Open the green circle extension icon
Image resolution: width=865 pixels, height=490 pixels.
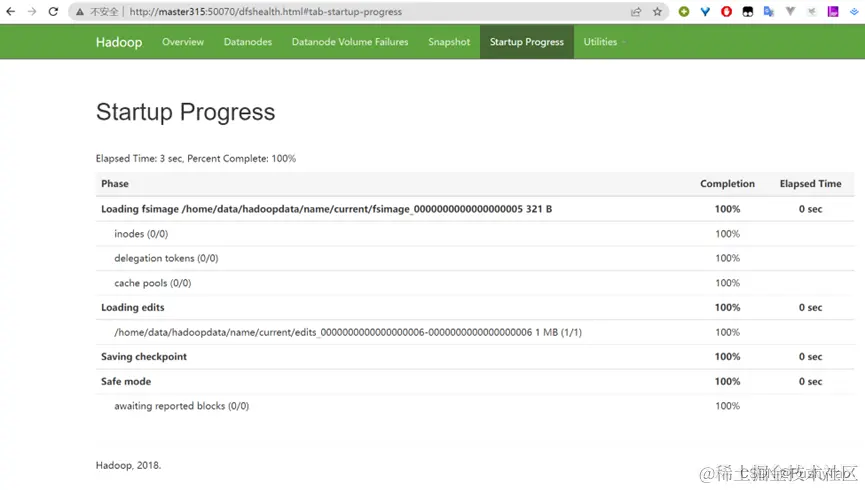tap(684, 12)
